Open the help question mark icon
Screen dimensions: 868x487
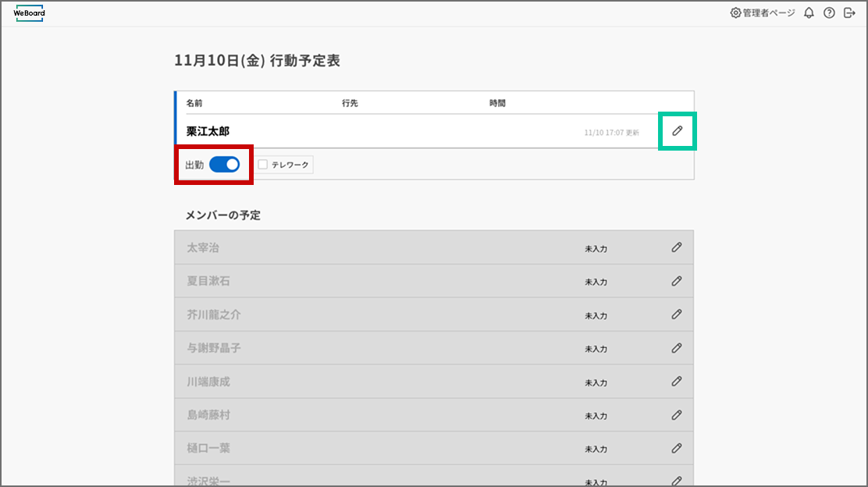point(829,13)
